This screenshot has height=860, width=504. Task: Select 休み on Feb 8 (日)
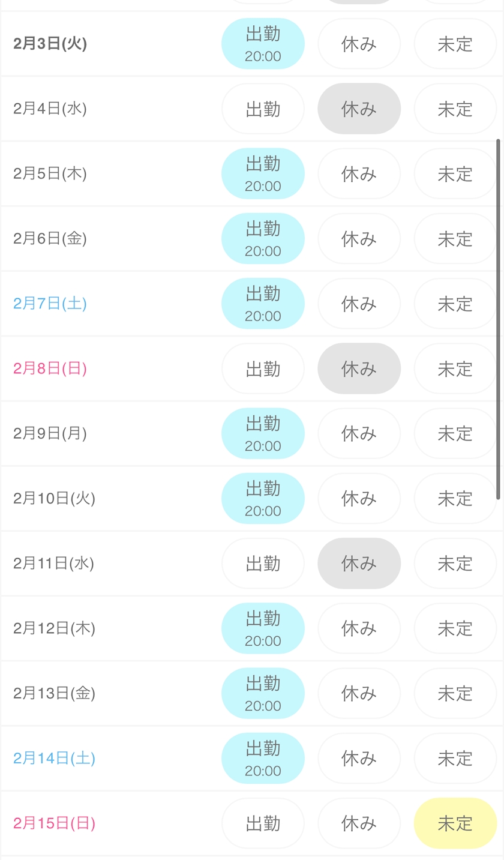[359, 368]
